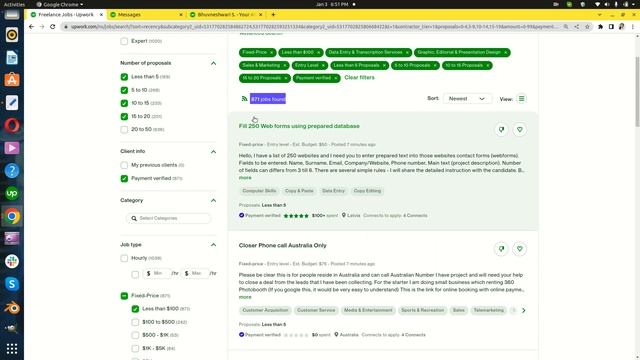Switch the view using the list view icon
The image size is (640, 360).
pos(521,99)
